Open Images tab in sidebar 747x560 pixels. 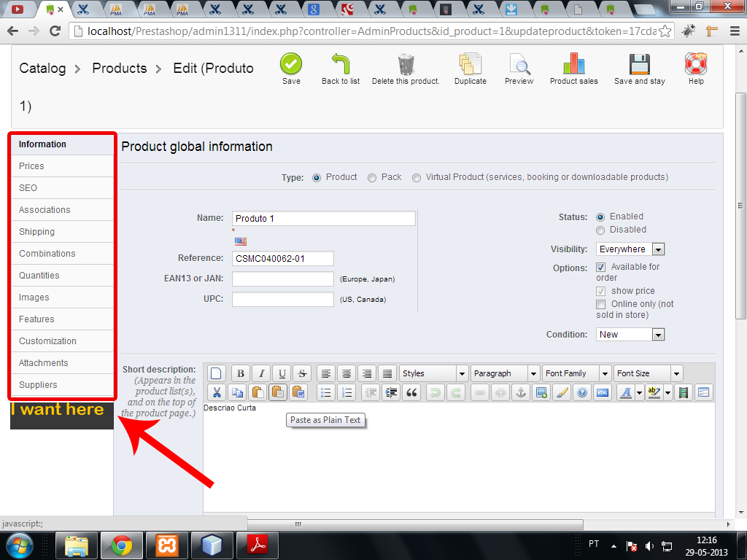tap(63, 297)
